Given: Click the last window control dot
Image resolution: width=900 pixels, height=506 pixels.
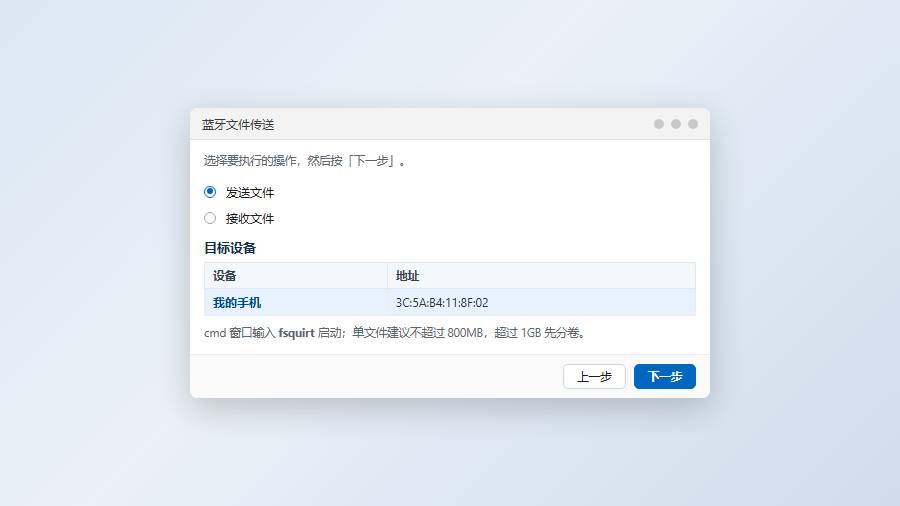Looking at the screenshot, I should 693,124.
